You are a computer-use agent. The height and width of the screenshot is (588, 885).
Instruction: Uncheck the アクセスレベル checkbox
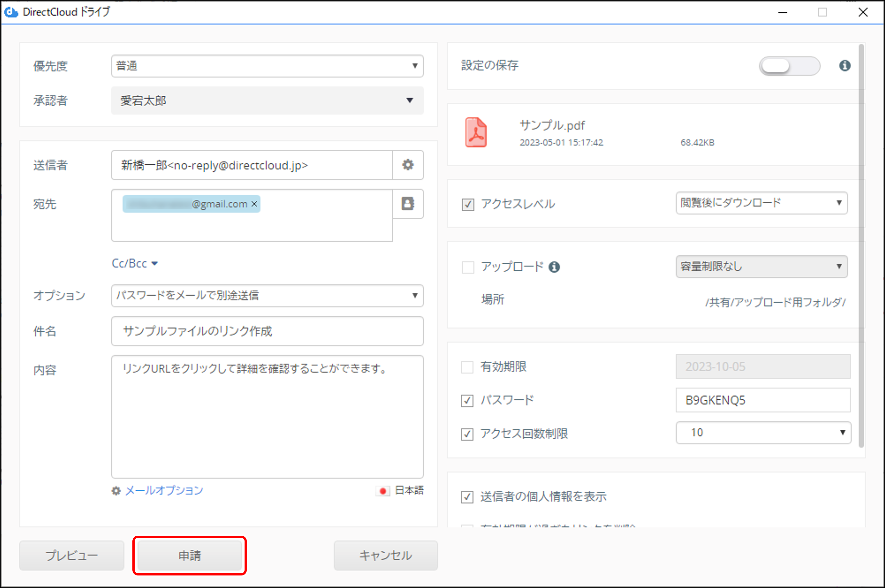click(468, 204)
